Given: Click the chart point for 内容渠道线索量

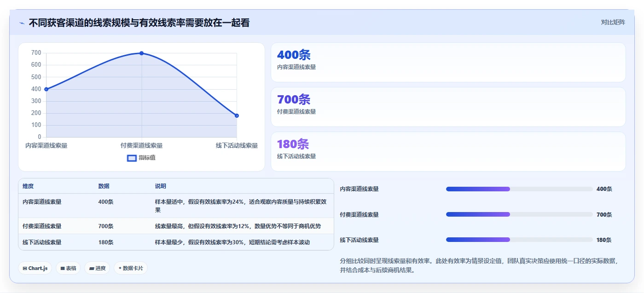Looking at the screenshot, I should tap(46, 89).
